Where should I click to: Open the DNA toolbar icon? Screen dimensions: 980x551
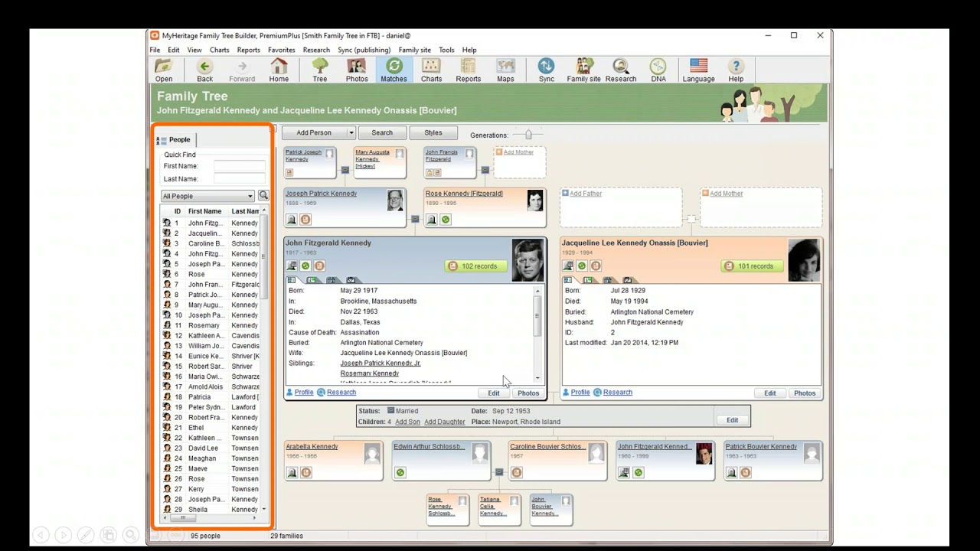(x=658, y=70)
